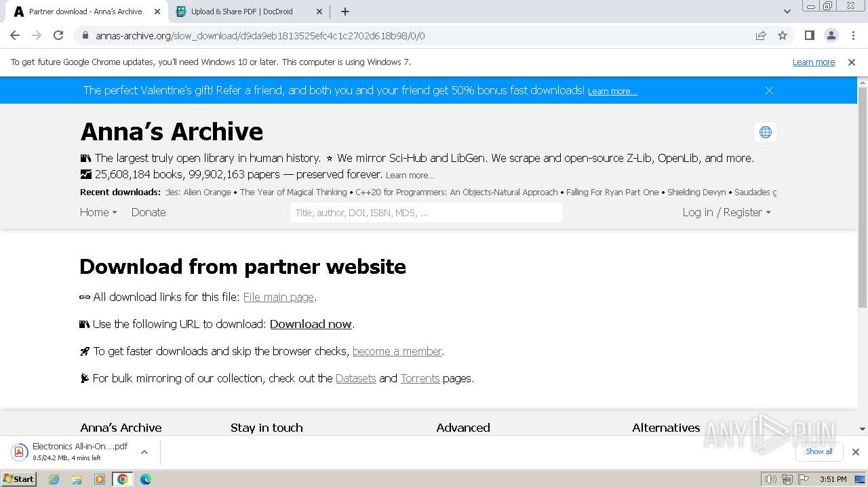The width and height of the screenshot is (868, 488).
Task: Click the 3:51 PM system clock
Action: [833, 479]
